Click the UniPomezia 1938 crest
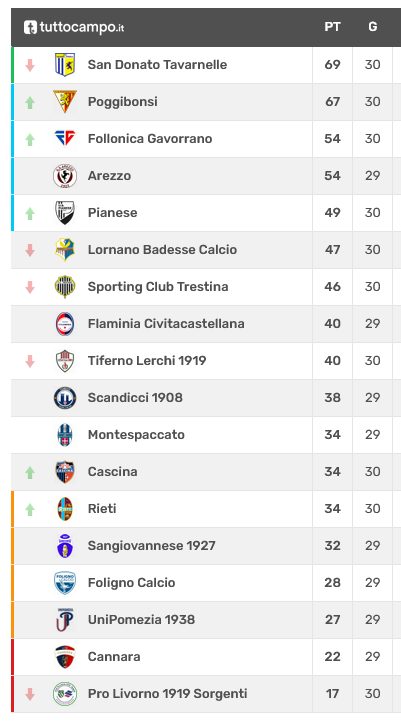This screenshot has height=723, width=401. (65, 619)
